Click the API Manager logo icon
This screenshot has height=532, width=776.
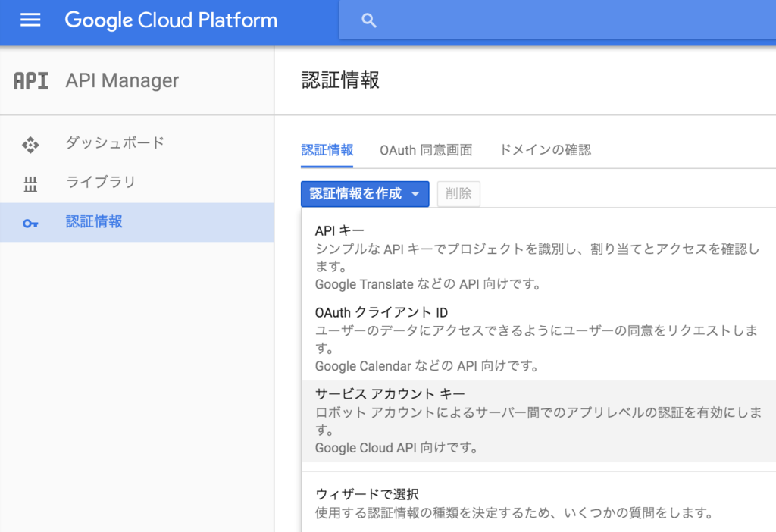(x=31, y=80)
